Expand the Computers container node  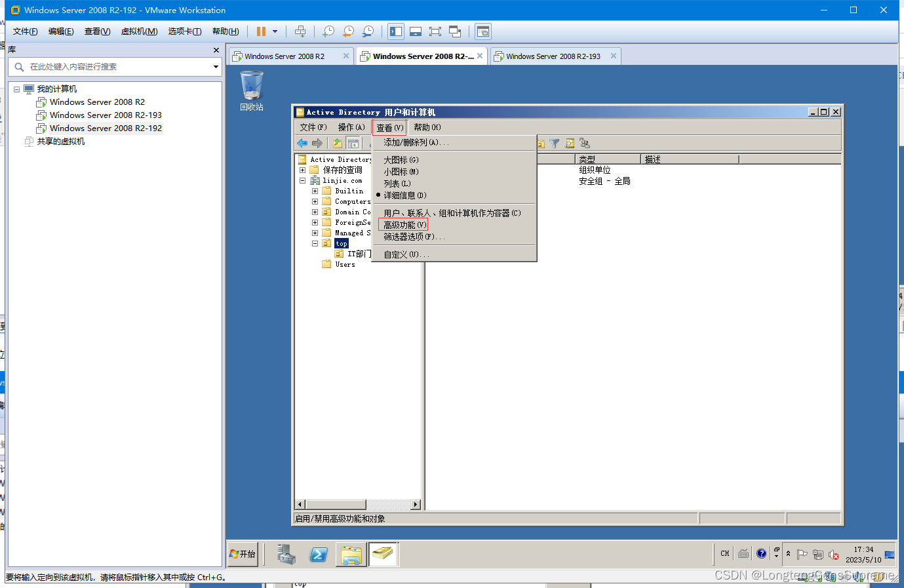pos(315,201)
